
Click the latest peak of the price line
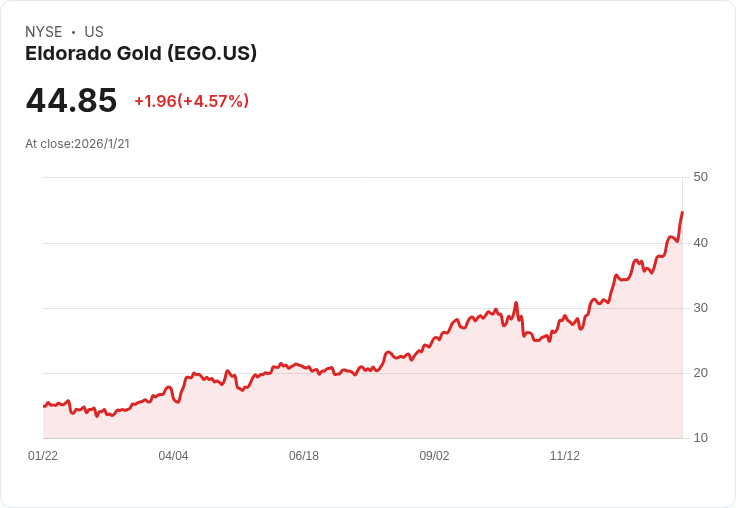(x=682, y=212)
